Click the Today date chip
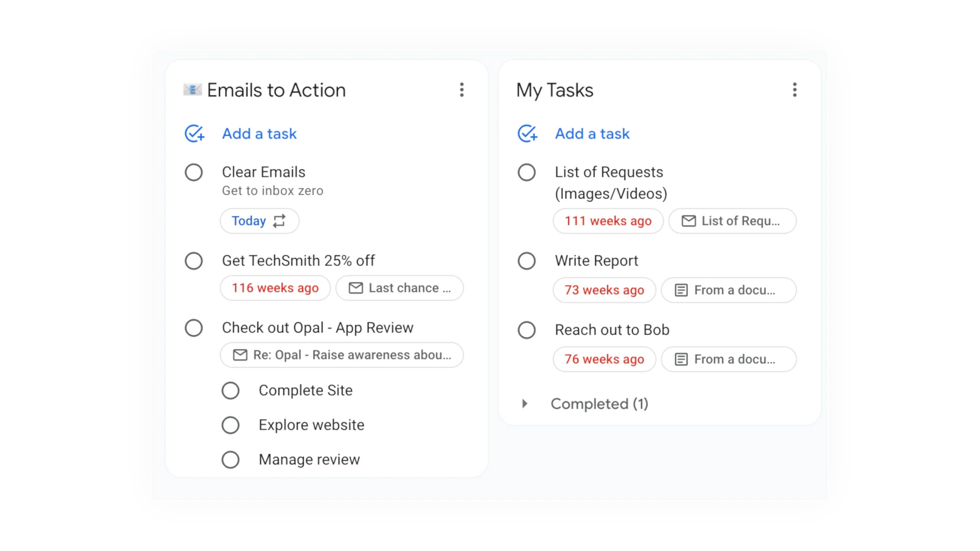The image size is (980, 551). 249,221
